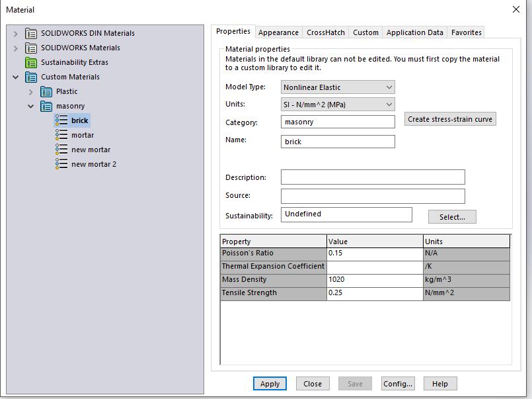
Task: Click the Mass Density value 1020
Action: click(375, 280)
